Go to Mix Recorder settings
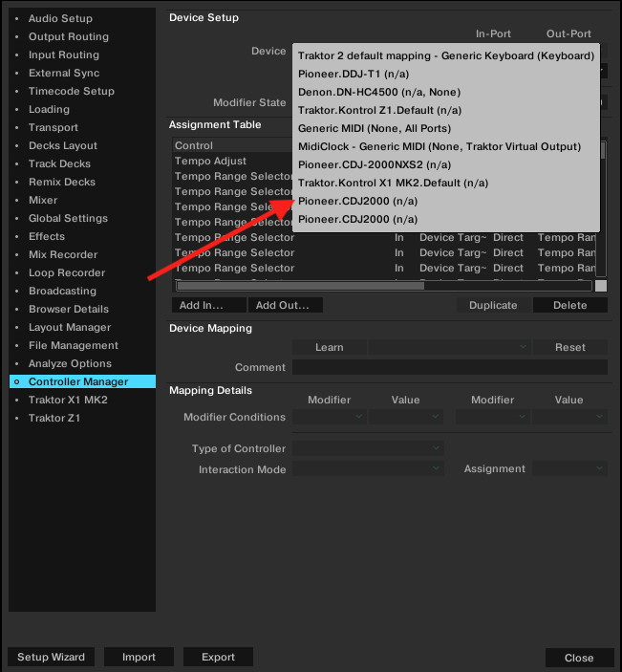 63,254
